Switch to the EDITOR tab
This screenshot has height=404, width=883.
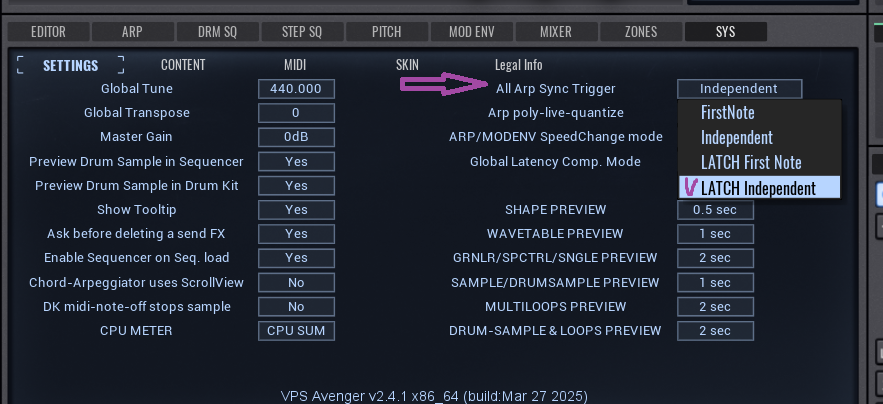pyautogui.click(x=48, y=32)
